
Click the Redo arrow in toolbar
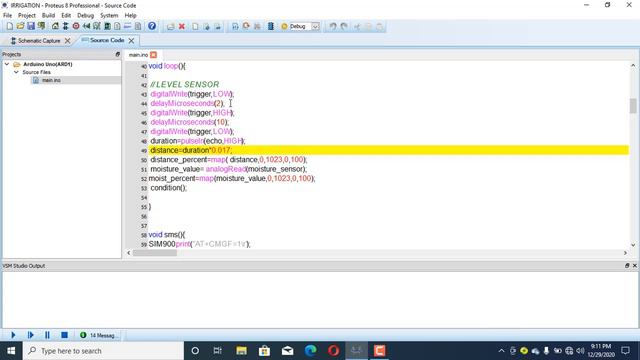coord(344,27)
